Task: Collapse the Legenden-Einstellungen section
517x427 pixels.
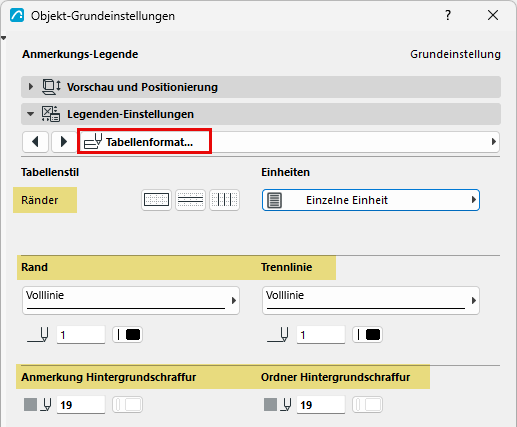Action: 30,114
